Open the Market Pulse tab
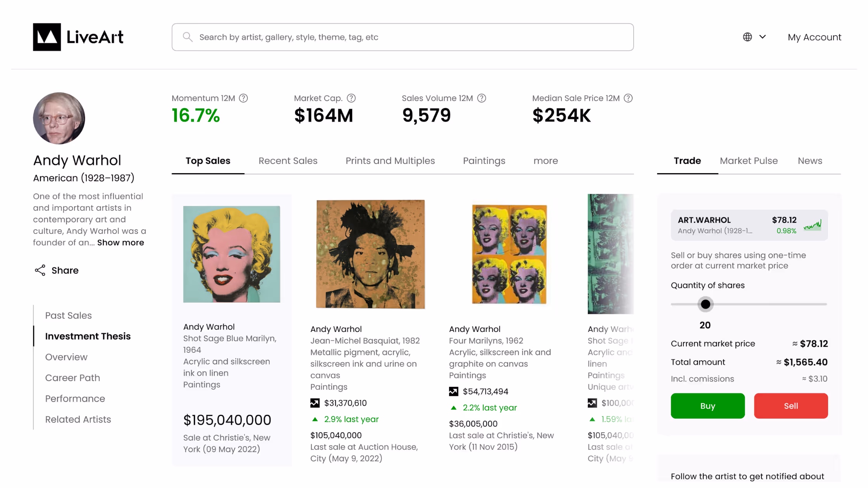 (749, 161)
